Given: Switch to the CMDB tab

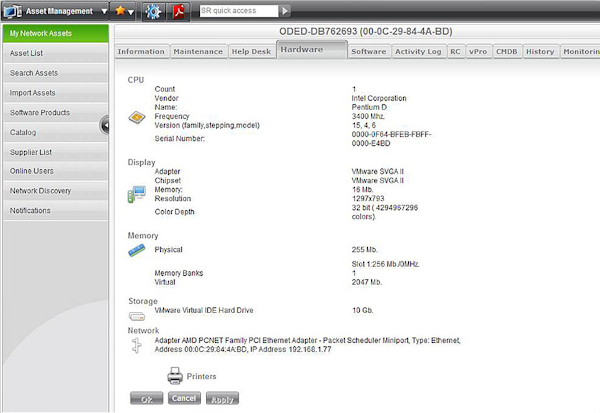Looking at the screenshot, I should click(507, 52).
